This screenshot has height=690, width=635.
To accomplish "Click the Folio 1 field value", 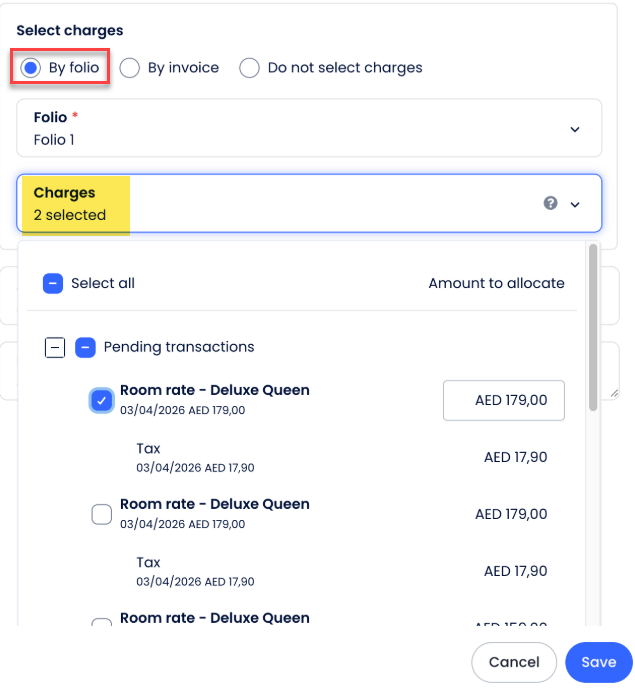I will (x=55, y=140).
